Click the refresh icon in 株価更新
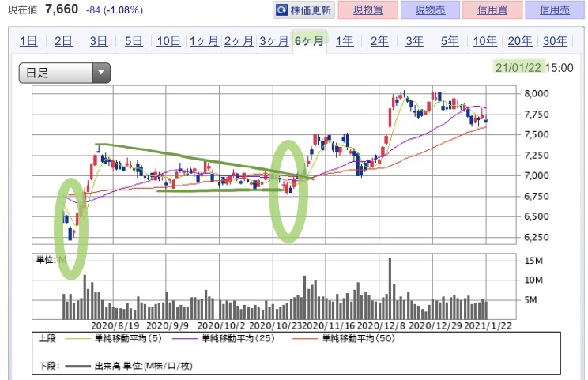Image resolution: width=588 pixels, height=380 pixels. pyautogui.click(x=281, y=10)
